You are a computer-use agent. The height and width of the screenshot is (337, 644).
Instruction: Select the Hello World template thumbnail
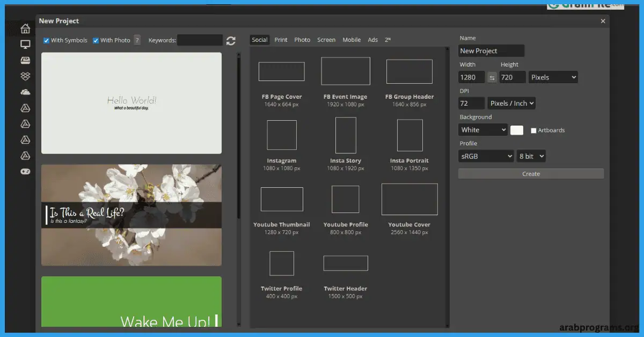(x=131, y=103)
